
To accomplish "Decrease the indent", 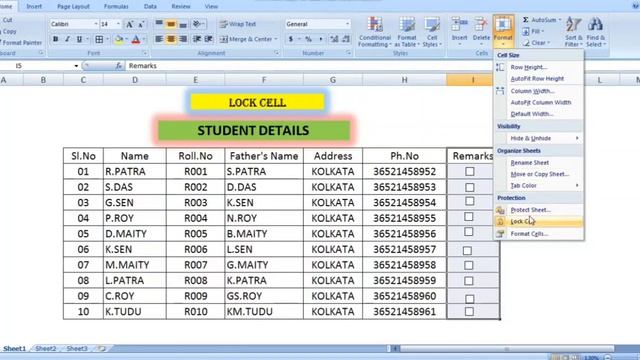I will click(197, 39).
